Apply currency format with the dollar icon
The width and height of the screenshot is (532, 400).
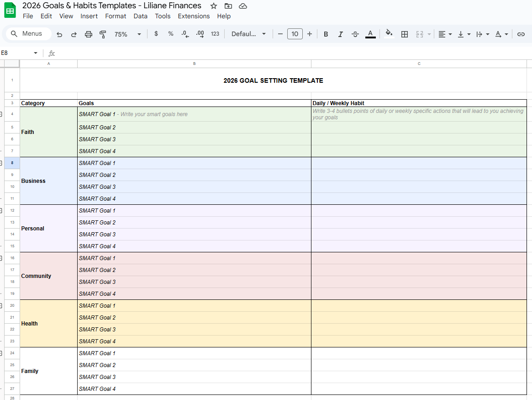click(156, 34)
